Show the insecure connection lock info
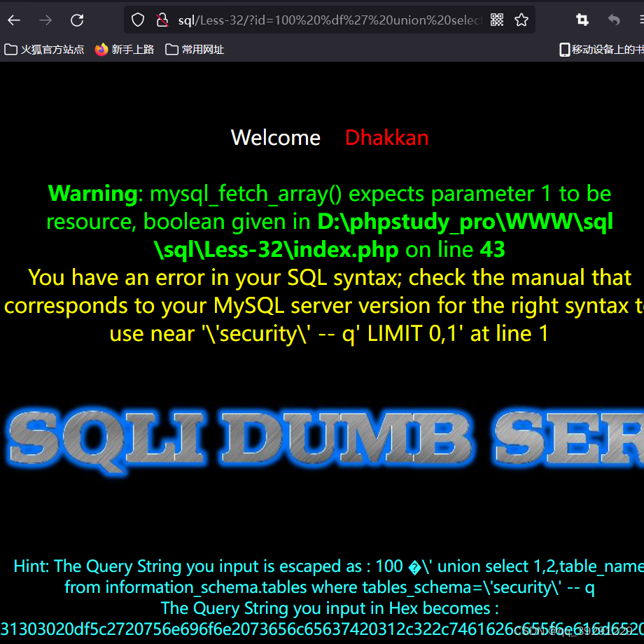 pyautogui.click(x=162, y=20)
